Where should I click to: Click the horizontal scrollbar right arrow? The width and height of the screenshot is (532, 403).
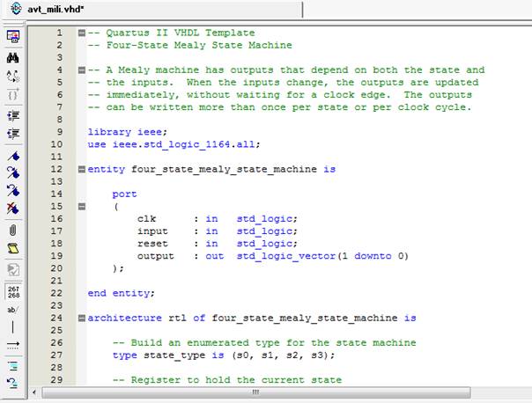(x=525, y=392)
